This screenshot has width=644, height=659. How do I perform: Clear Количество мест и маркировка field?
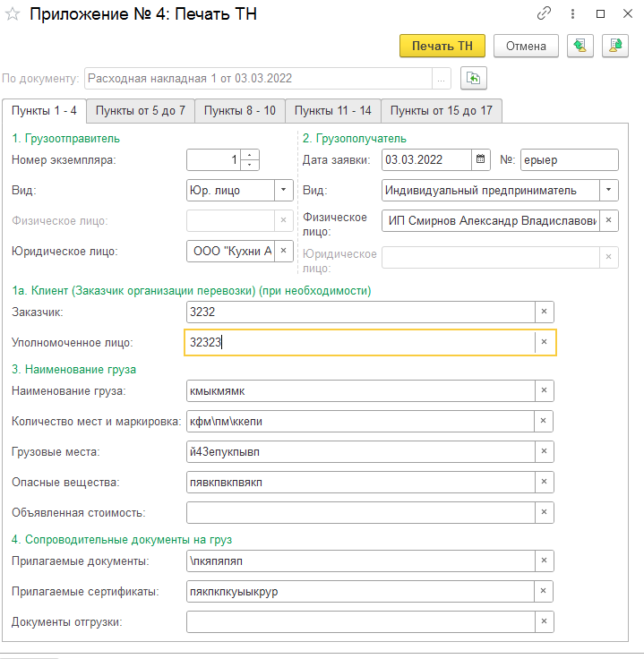coord(544,421)
